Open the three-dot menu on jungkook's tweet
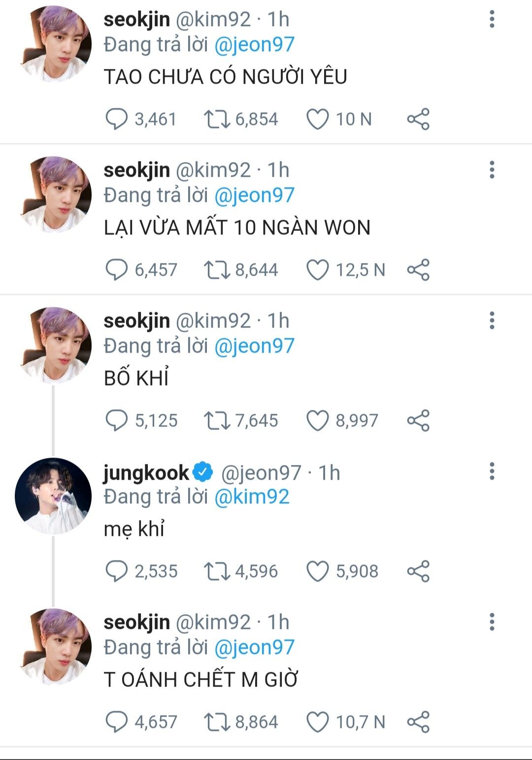Viewport: 532px width, 760px height. tap(492, 471)
